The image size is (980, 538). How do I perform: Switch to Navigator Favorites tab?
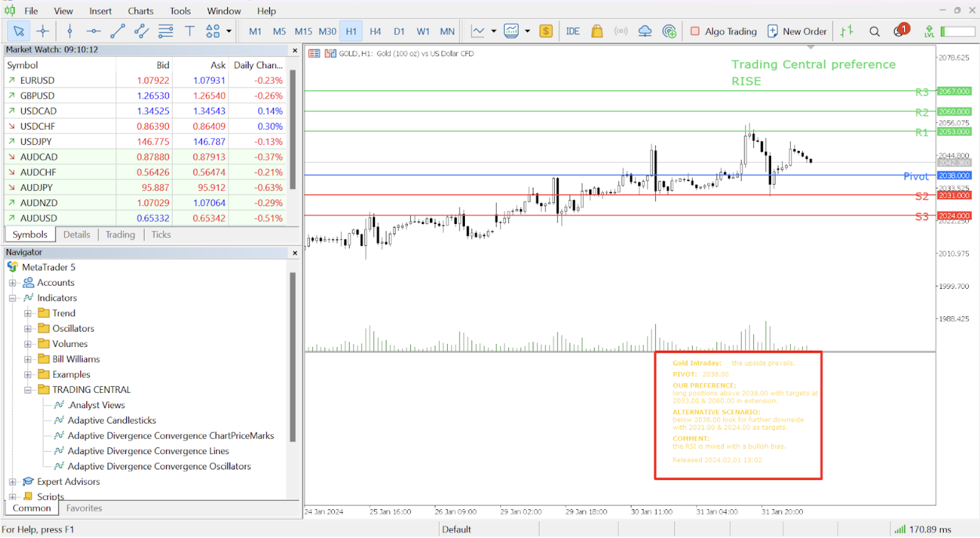pos(84,508)
